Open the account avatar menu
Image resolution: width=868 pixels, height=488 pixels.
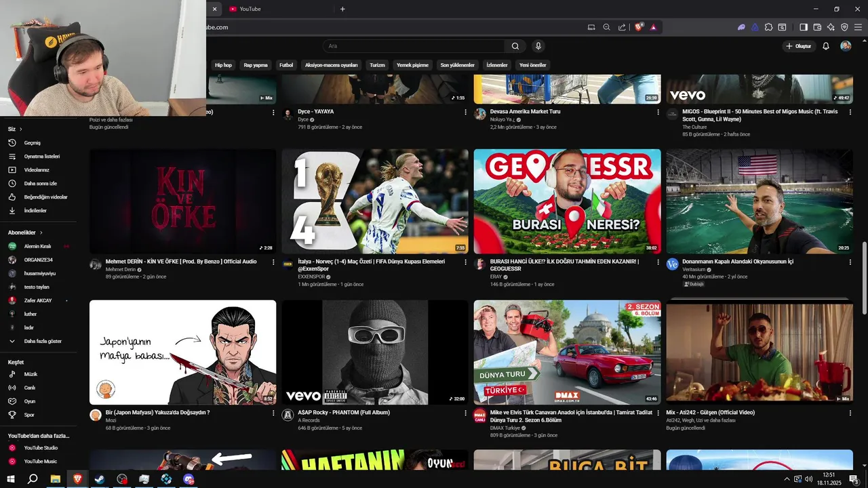(x=846, y=46)
